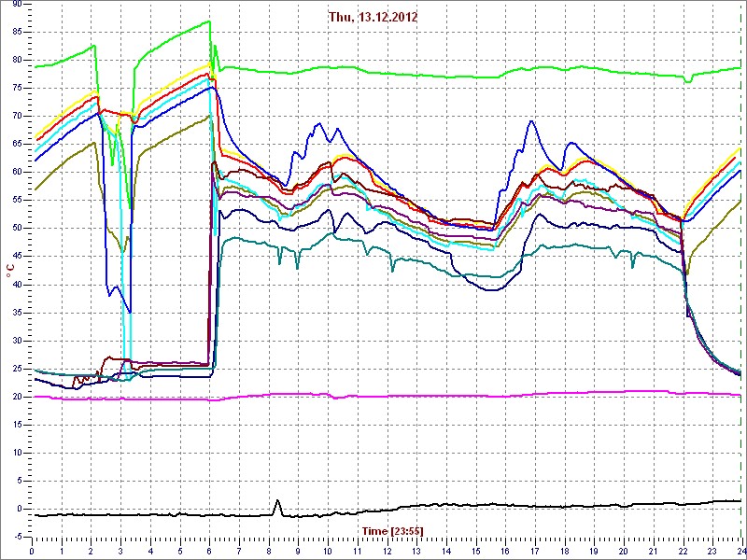Click the Time [23:55] axis caption
Screen dimensions: 747x560
pos(393,530)
